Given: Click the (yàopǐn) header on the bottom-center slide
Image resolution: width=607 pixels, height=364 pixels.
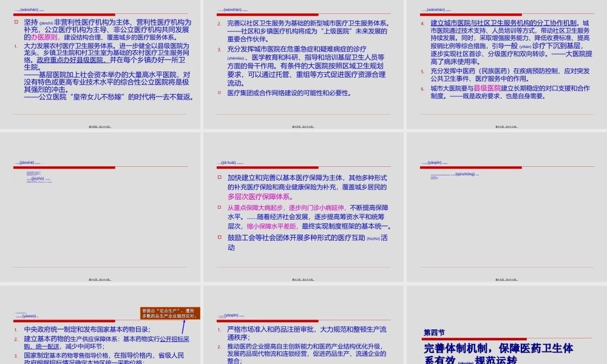Looking at the screenshot, I should pos(232,316).
